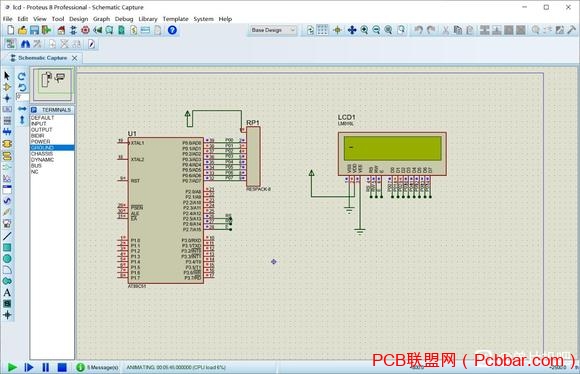The height and width of the screenshot is (374, 580).
Task: Open the blue Help question-mark icon
Action: (x=172, y=30)
